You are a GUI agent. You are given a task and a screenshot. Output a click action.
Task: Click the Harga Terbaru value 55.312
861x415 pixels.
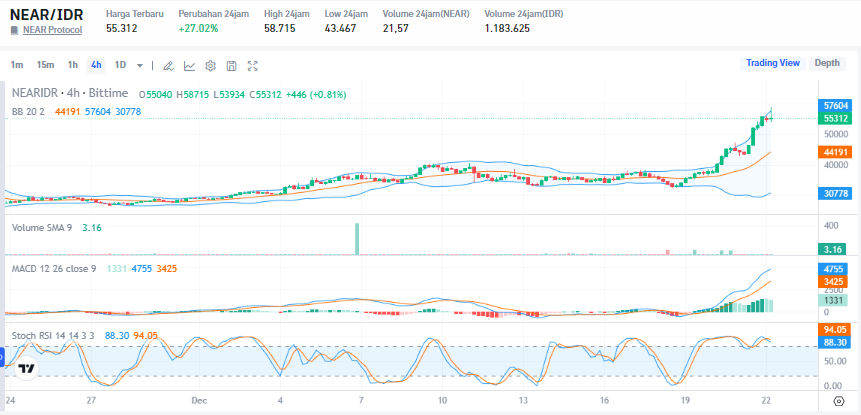point(121,29)
